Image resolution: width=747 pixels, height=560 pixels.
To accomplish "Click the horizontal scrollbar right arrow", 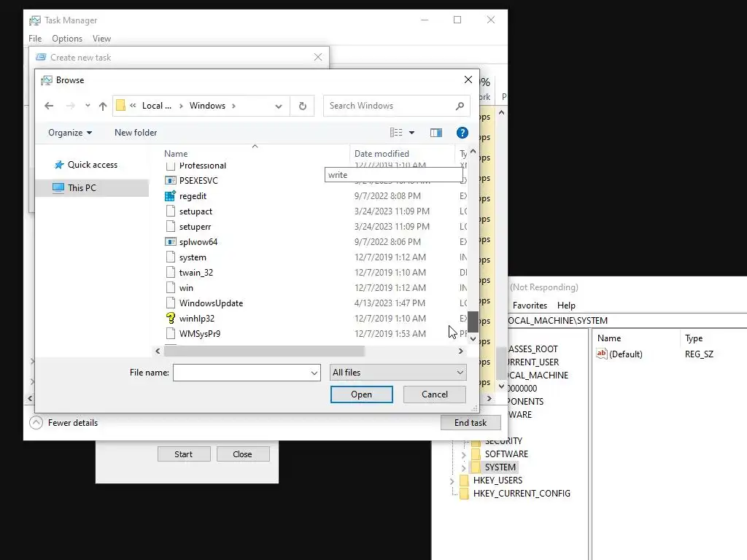I will click(x=461, y=351).
